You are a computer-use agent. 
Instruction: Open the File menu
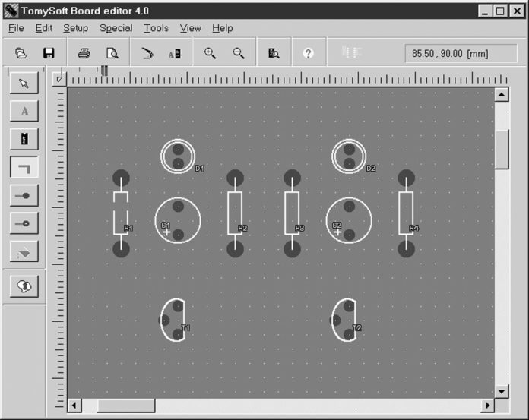pos(16,28)
